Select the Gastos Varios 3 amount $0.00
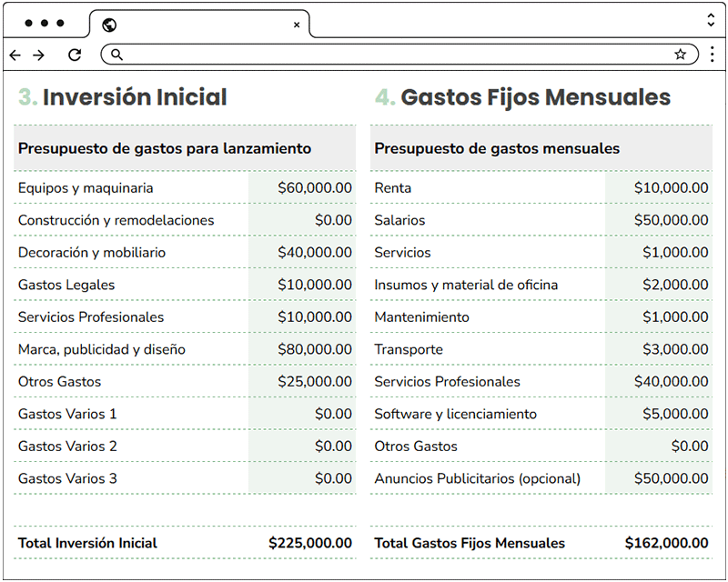The height and width of the screenshot is (582, 728). [x=333, y=478]
